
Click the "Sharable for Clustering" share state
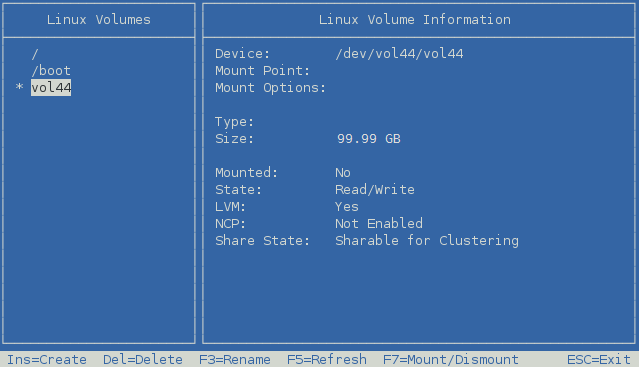tap(427, 241)
